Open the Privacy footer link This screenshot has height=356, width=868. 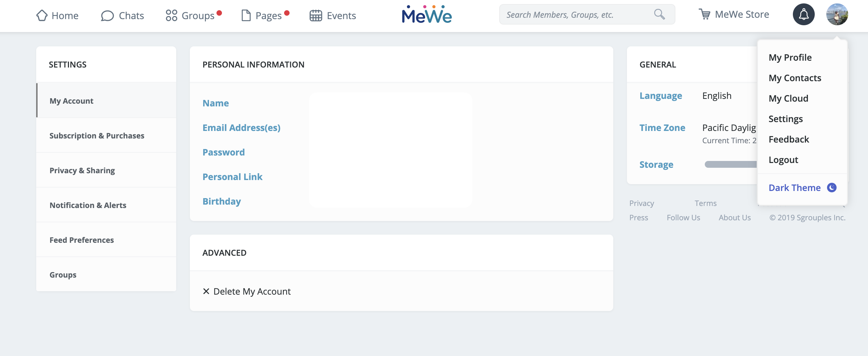(x=642, y=203)
